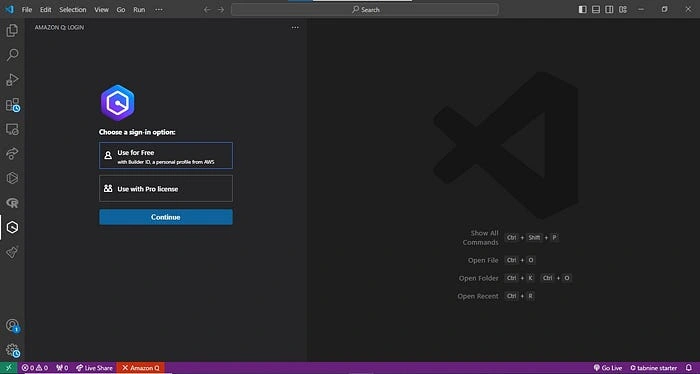Open the Accounts menu
Viewport: 700px width, 374px height.
pos(12,326)
